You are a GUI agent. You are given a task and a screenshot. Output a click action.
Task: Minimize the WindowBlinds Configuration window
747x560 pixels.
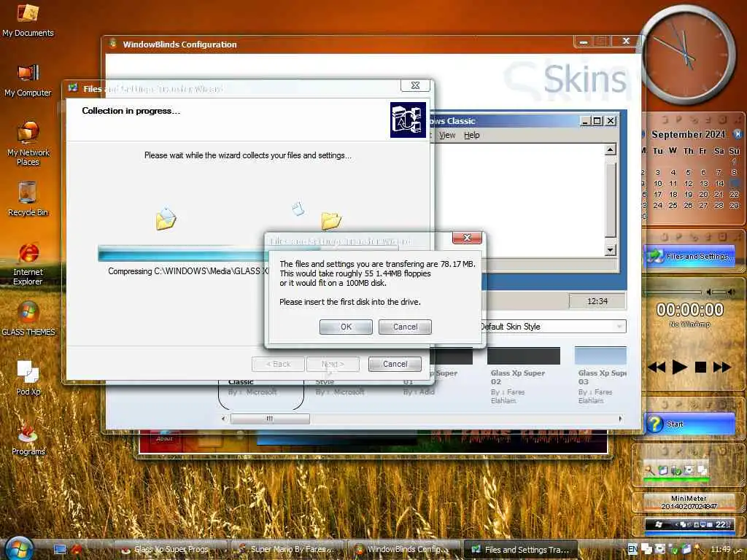coord(583,42)
